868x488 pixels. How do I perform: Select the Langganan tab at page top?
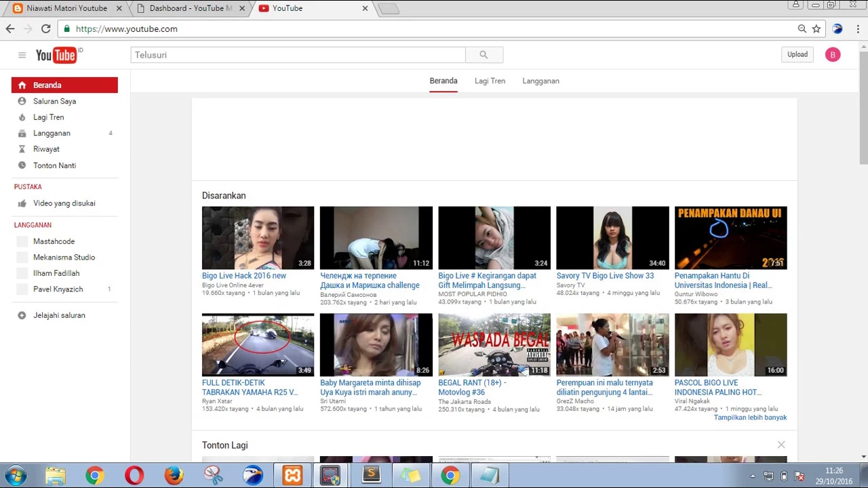[x=540, y=81]
